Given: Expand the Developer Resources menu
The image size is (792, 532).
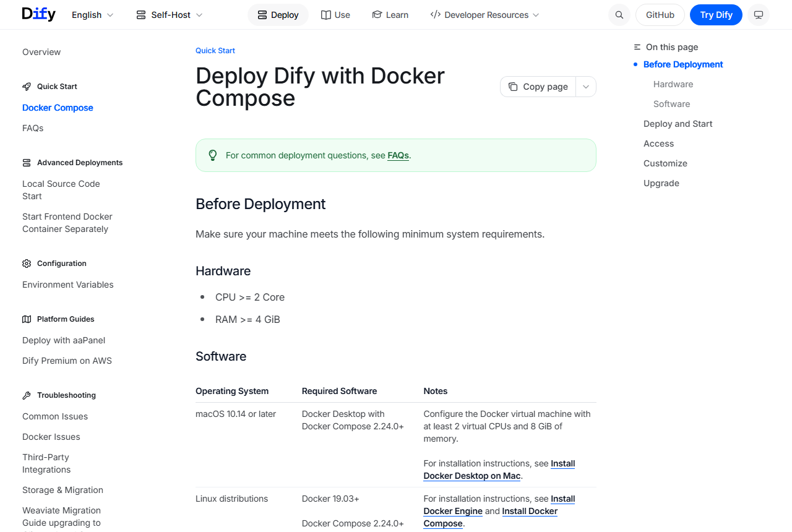Looking at the screenshot, I should click(x=484, y=15).
